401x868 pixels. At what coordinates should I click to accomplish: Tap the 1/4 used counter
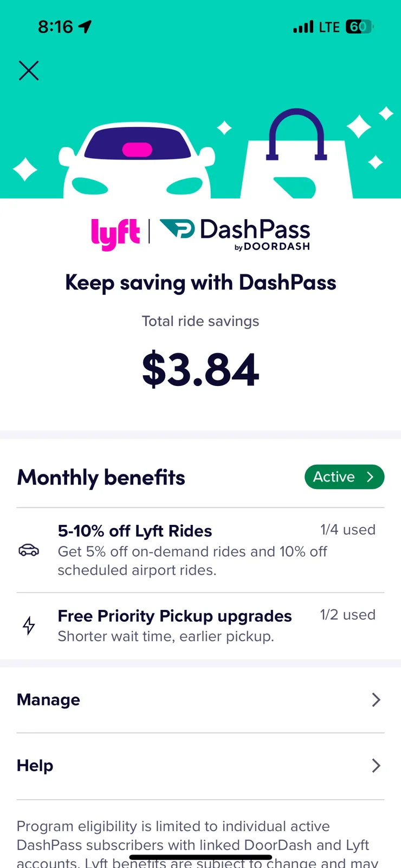pyautogui.click(x=347, y=530)
